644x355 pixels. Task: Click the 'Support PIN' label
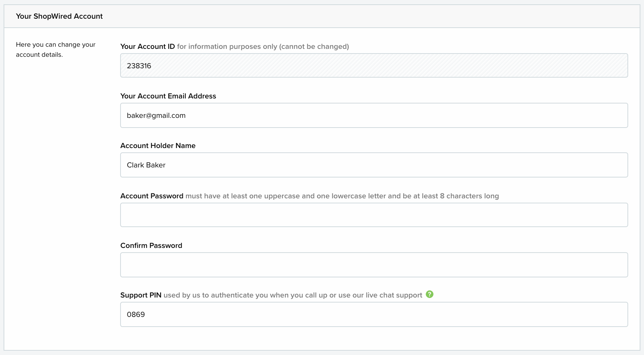click(x=141, y=295)
